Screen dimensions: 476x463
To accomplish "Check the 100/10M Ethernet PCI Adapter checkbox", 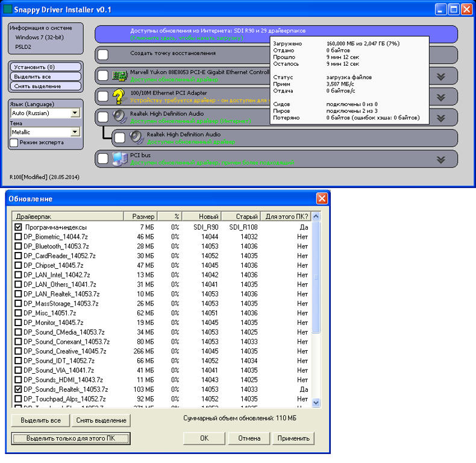I will [x=103, y=96].
